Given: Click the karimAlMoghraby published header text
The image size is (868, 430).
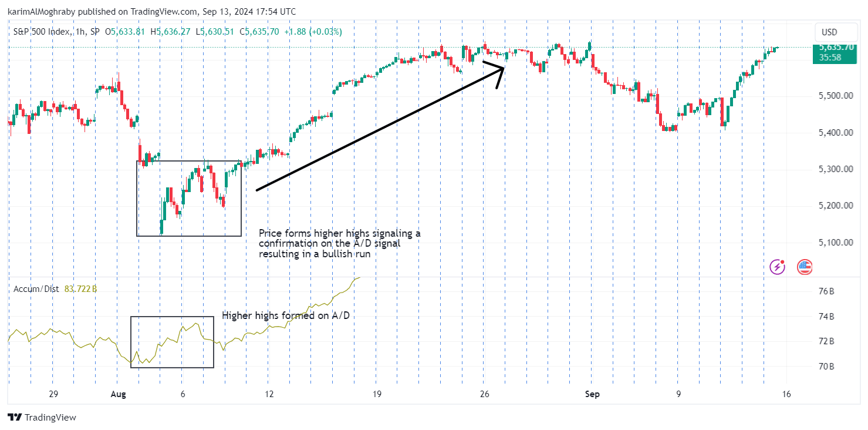Looking at the screenshot, I should 151,12.
